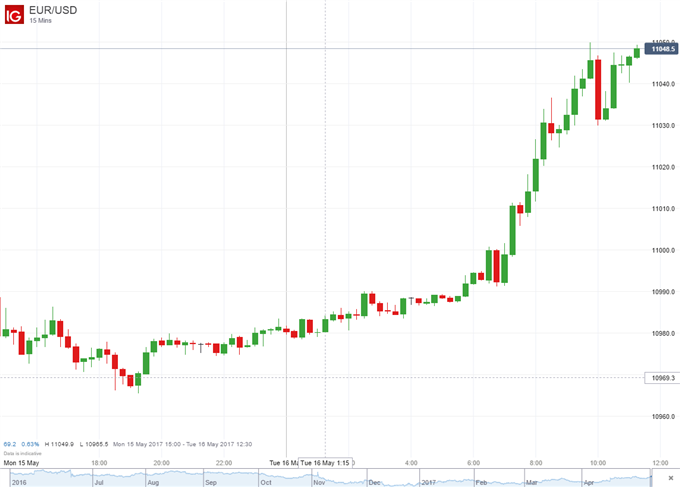
Task: Select Jul in the navigator strip
Action: click(99, 482)
